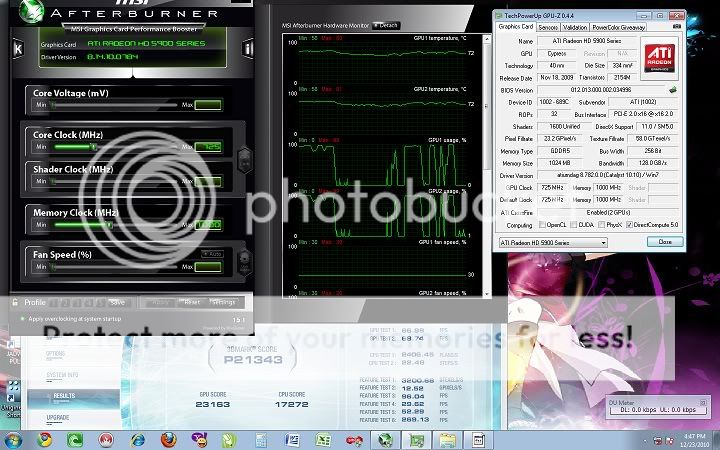The height and width of the screenshot is (450, 720).
Task: Click the Core Voltage slider
Action: point(115,105)
